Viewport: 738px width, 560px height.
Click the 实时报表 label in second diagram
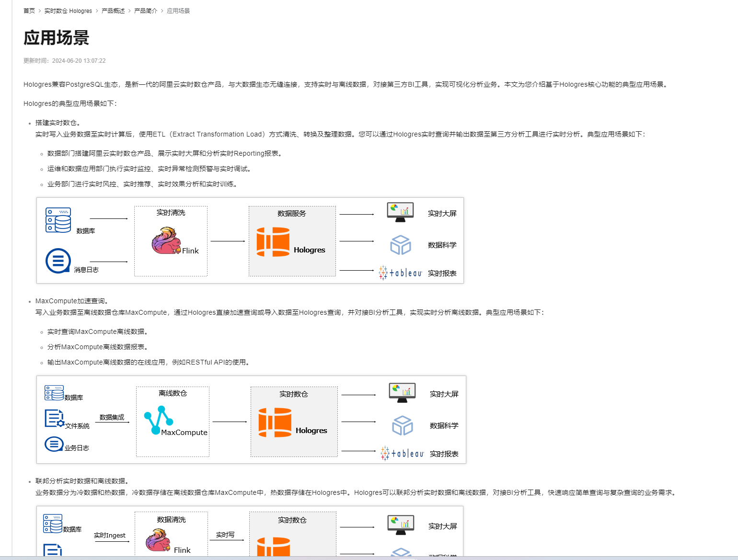[x=444, y=454]
